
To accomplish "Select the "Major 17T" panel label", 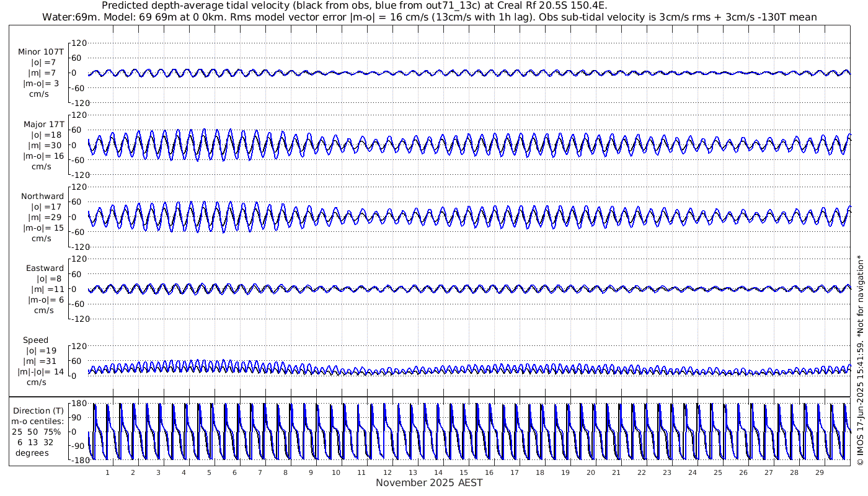I will click(43, 125).
